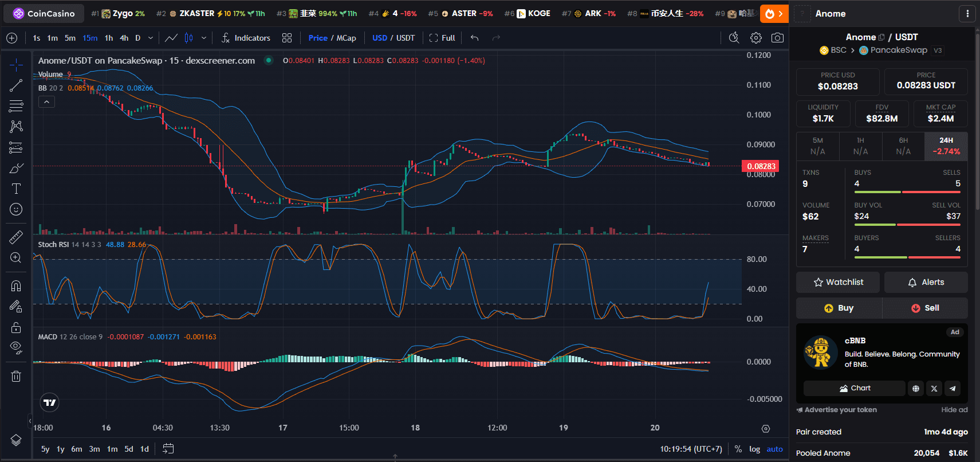Open the go to date calendar icon

pyautogui.click(x=168, y=449)
